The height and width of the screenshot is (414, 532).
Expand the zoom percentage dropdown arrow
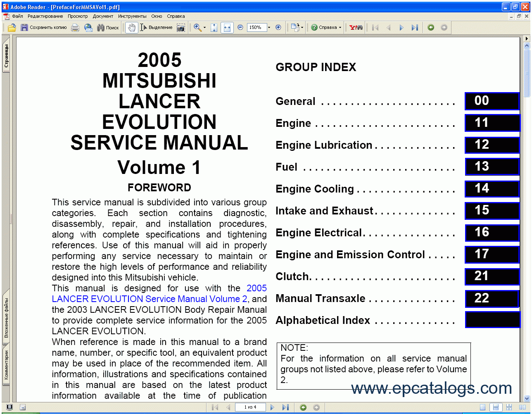click(x=269, y=28)
